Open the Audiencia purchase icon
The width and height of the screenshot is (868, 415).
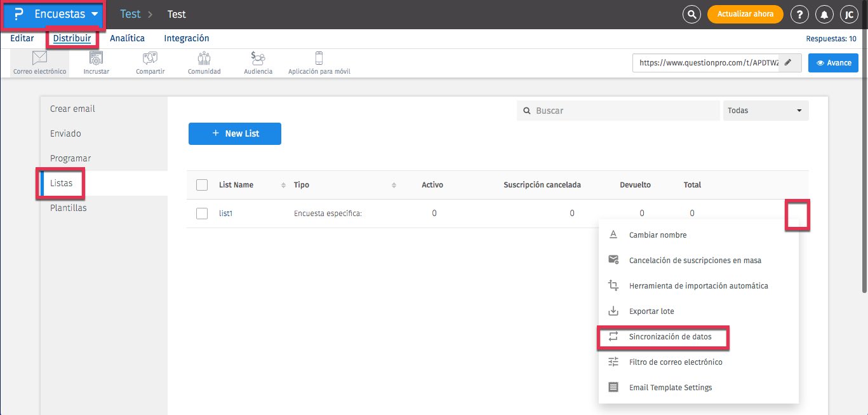pyautogui.click(x=258, y=59)
